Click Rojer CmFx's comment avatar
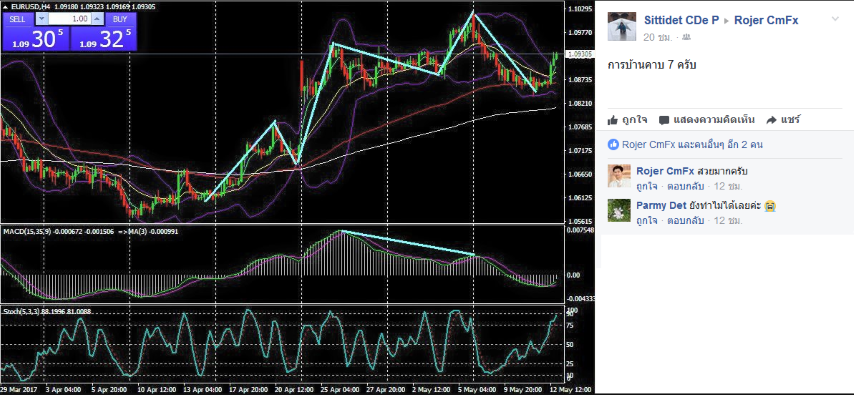854x395 pixels. [x=619, y=176]
